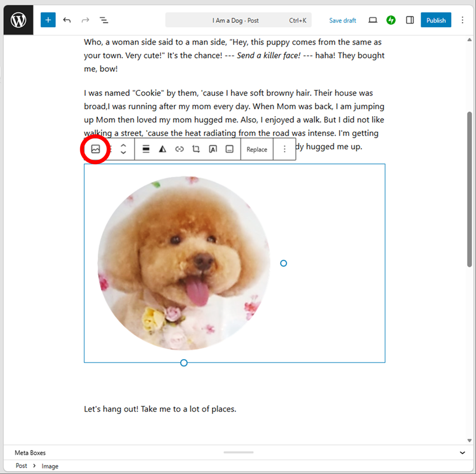The height and width of the screenshot is (474, 476).
Task: Click the align icon in block toolbar
Action: point(146,149)
